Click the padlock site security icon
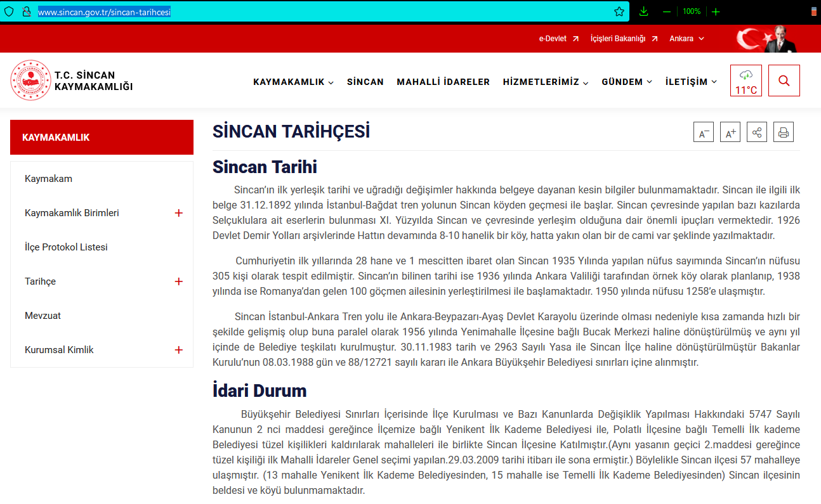 (26, 11)
